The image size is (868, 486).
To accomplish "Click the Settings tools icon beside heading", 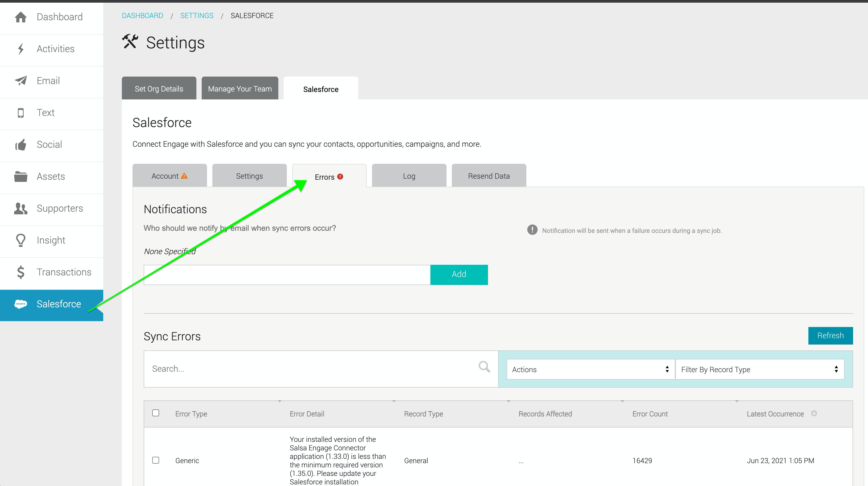I will [130, 42].
